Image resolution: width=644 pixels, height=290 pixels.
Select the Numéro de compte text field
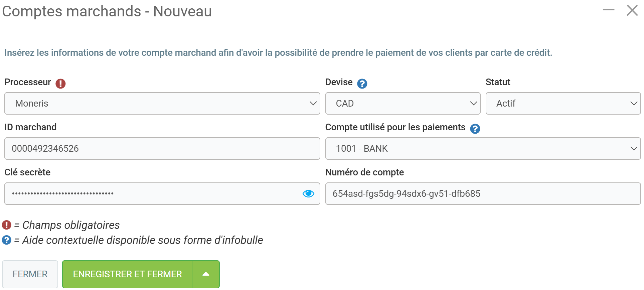[483, 194]
